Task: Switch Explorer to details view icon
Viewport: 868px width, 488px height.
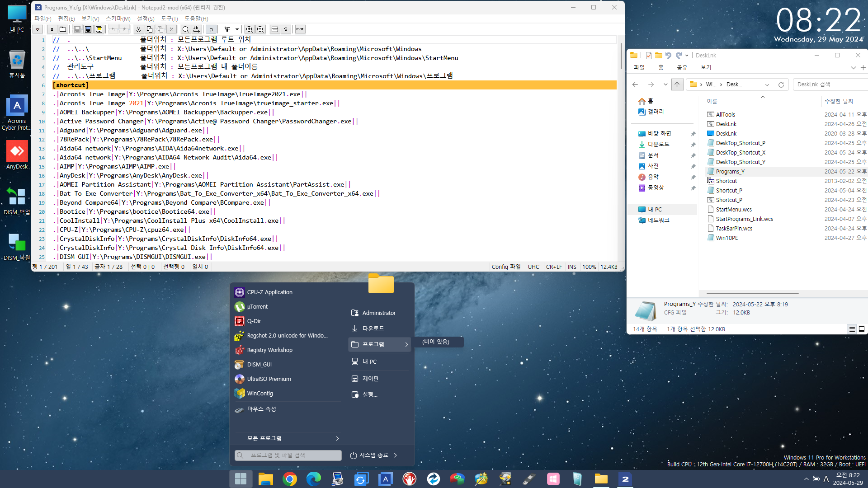Action: pyautogui.click(x=852, y=329)
